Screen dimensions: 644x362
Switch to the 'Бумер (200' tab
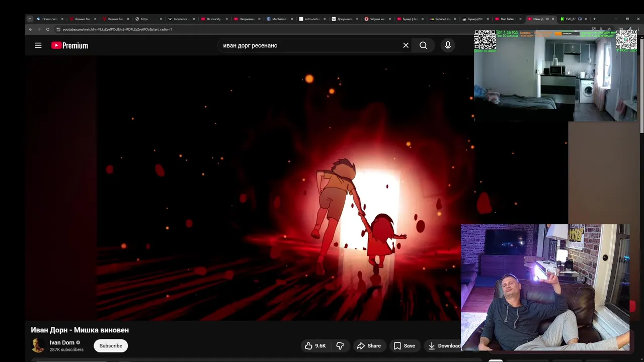(475, 19)
